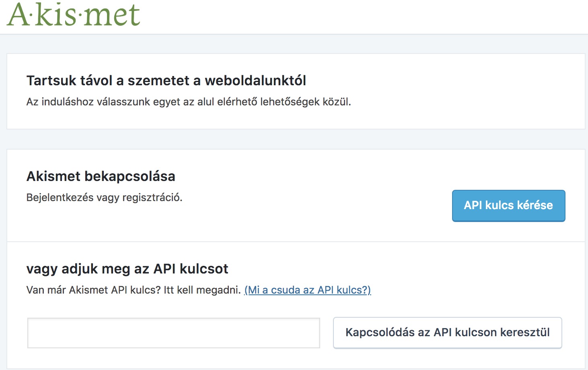Viewport: 588px width, 370px height.
Task: Click the API kulcs kérése button
Action: click(x=508, y=206)
